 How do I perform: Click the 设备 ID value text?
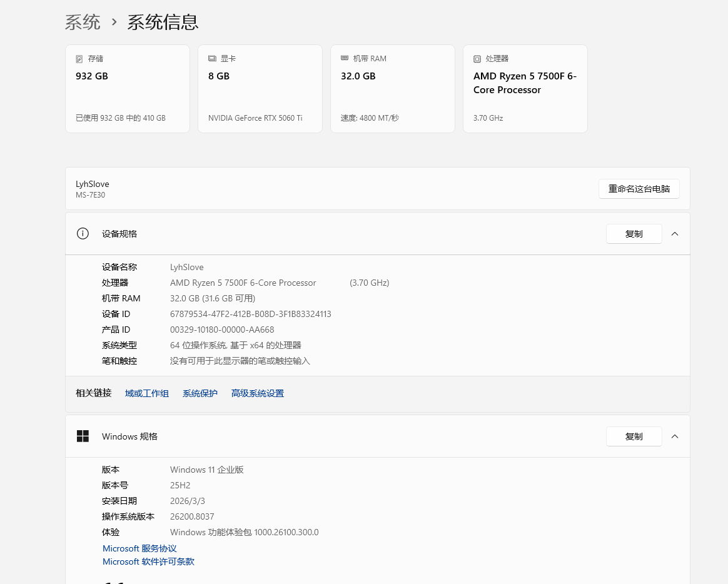(x=250, y=314)
